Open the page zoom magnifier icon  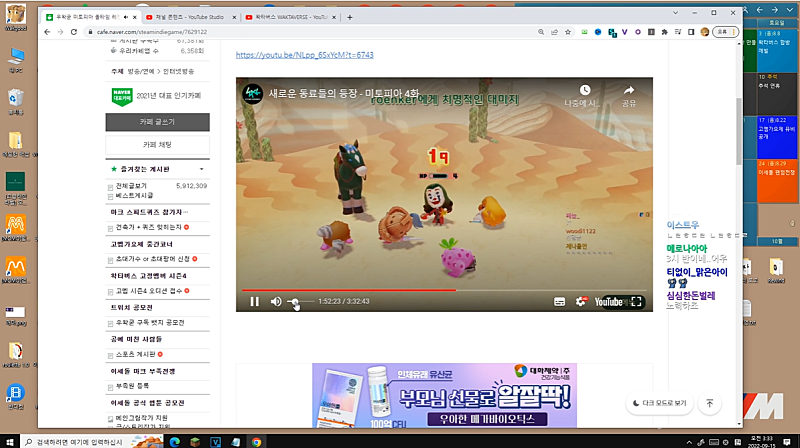541,32
